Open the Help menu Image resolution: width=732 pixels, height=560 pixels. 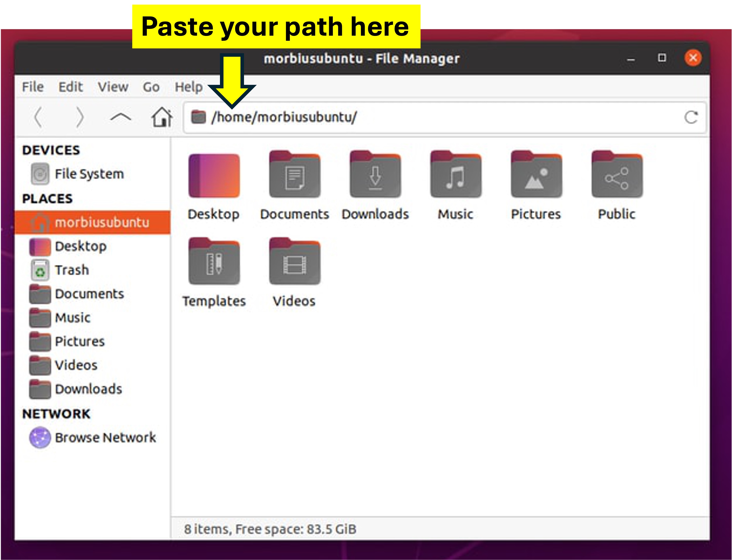pyautogui.click(x=189, y=87)
